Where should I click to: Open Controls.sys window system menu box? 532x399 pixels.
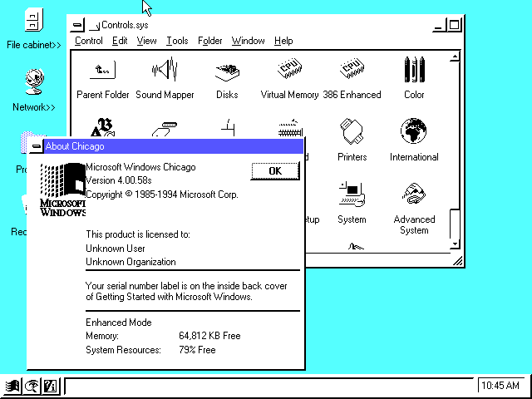click(77, 25)
